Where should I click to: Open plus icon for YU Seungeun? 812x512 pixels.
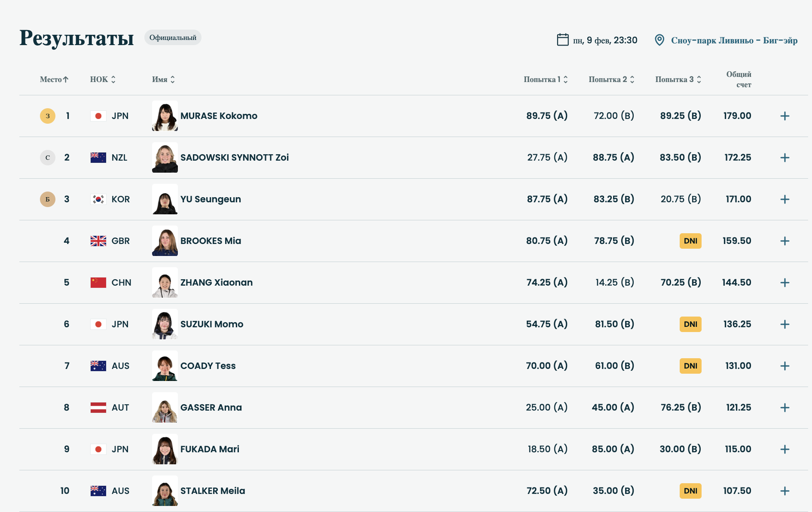(x=785, y=199)
